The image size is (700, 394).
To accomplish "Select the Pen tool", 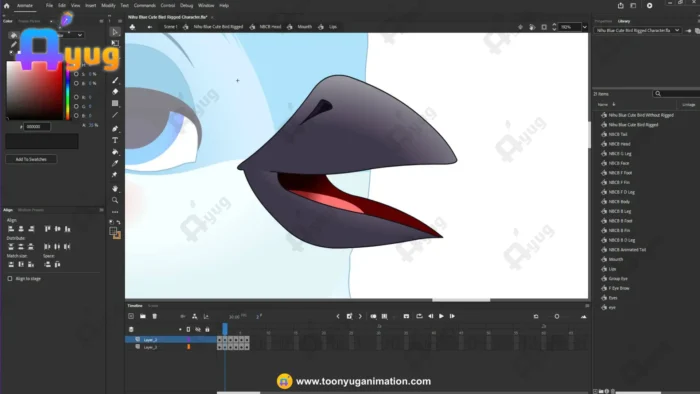I will tap(115, 129).
